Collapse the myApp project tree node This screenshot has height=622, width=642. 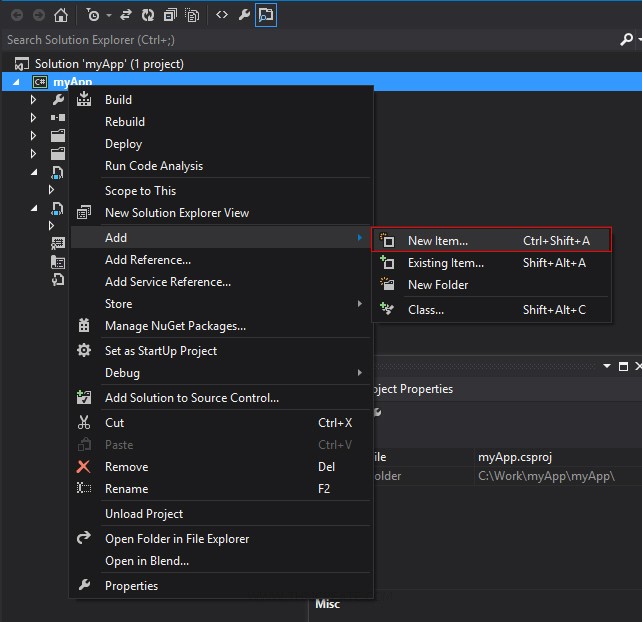click(17, 82)
